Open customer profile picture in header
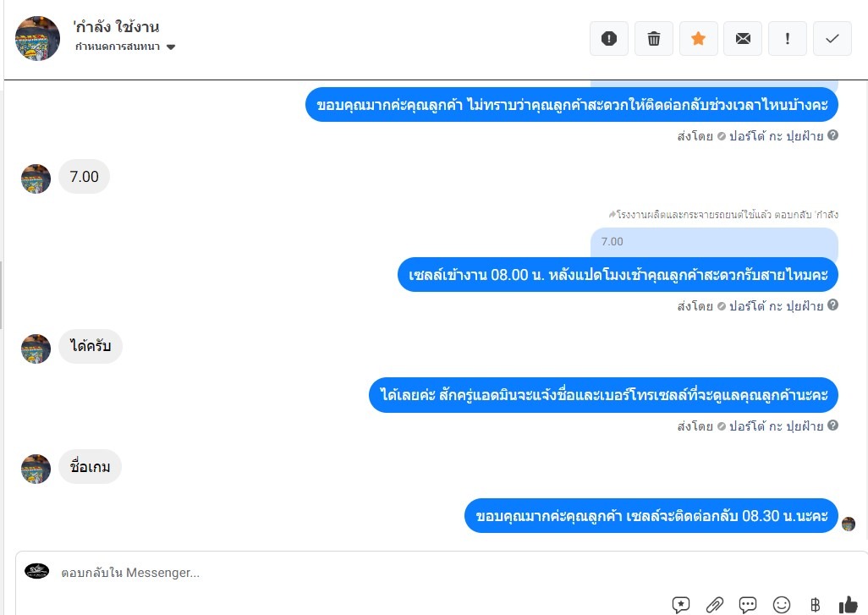 [37, 38]
